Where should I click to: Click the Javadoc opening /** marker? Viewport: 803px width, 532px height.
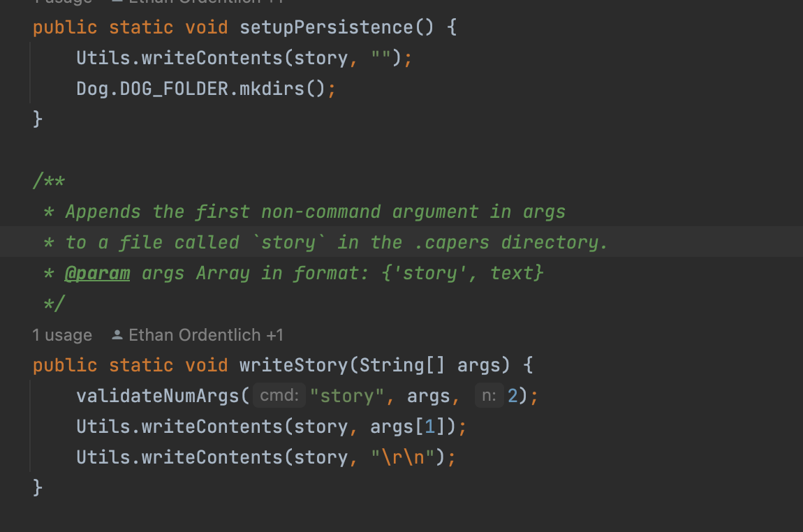pyautogui.click(x=49, y=182)
